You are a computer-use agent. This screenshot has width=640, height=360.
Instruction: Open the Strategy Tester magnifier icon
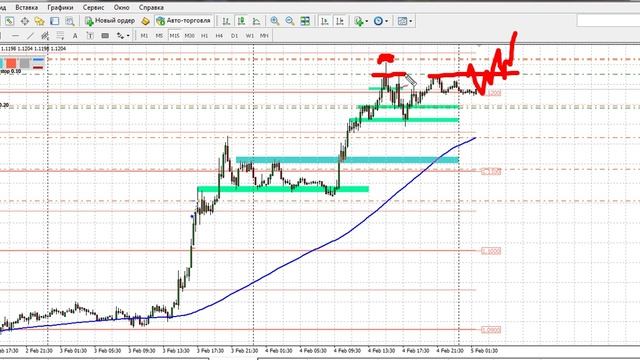[x=70, y=21]
